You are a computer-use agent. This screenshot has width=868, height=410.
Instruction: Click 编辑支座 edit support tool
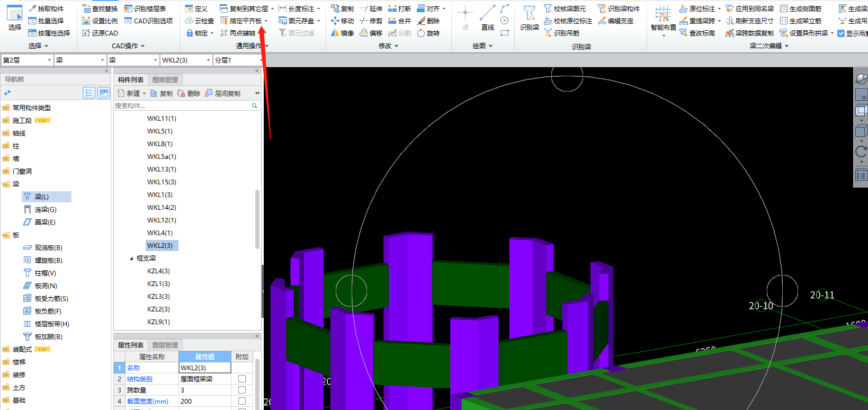coord(615,21)
